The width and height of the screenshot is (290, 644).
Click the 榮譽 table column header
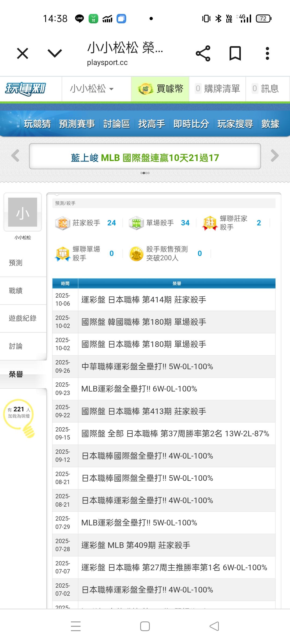tap(177, 283)
